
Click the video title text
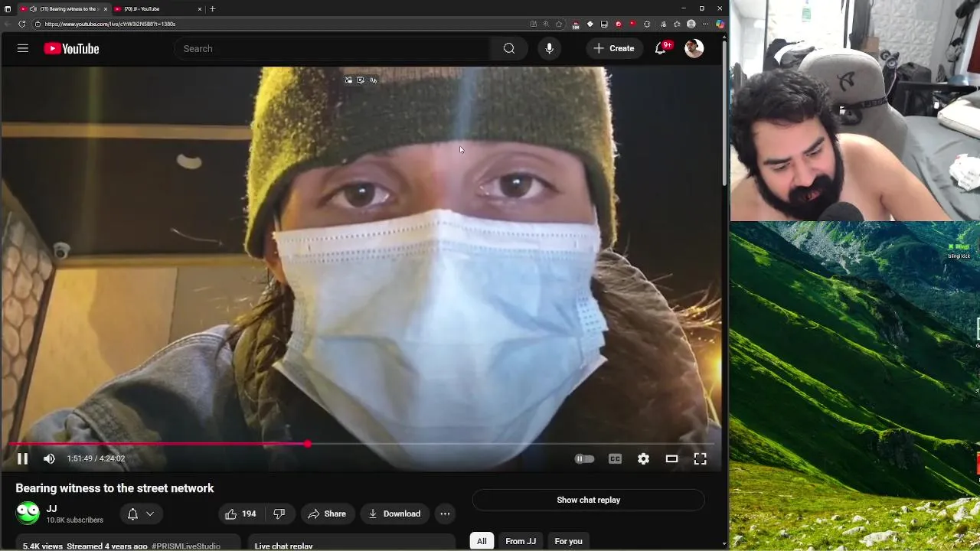point(115,488)
